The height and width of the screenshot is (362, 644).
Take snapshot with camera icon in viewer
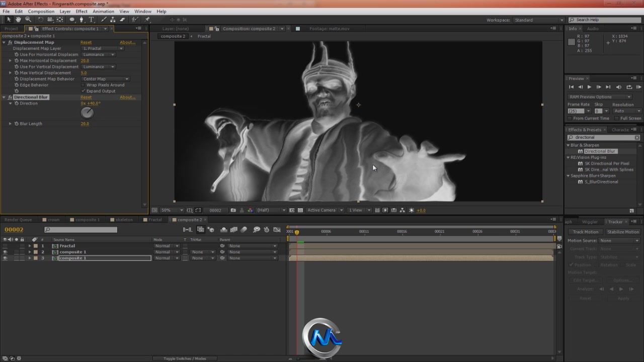click(233, 210)
